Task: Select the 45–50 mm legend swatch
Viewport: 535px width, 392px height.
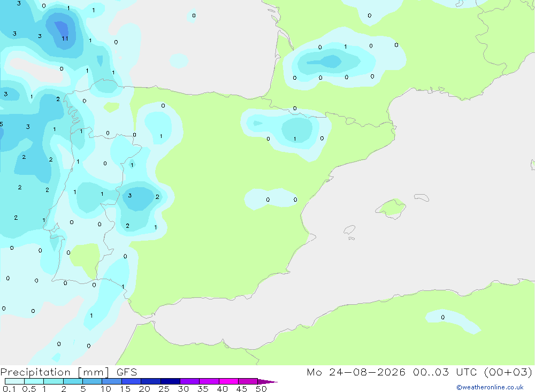Action: [x=248, y=381]
